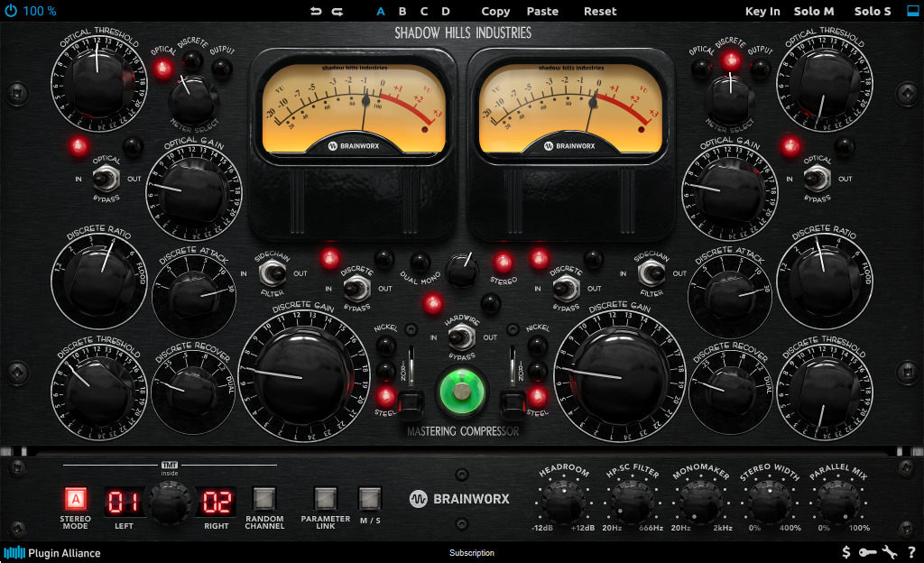Screen dimensions: 924x563
Task: Click the left Discrete Attack knob
Action: 194,294
